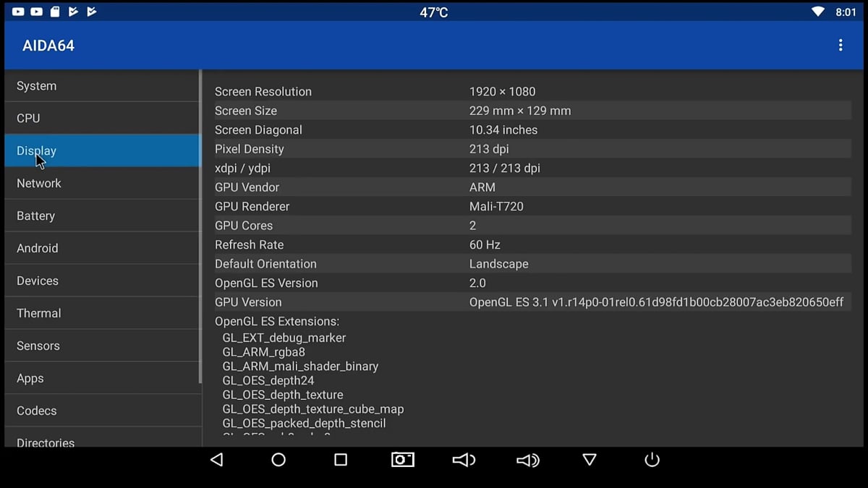
Task: Click the "OpenGL ES Version" label
Action: click(x=266, y=283)
